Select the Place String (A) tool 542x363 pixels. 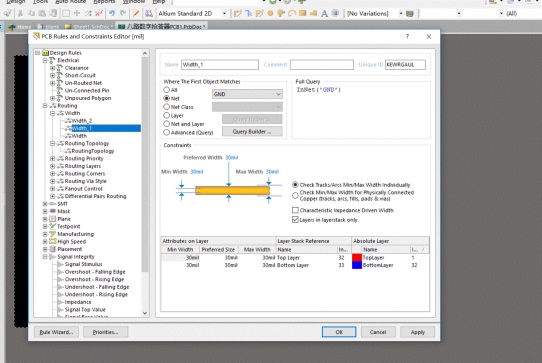click(x=324, y=13)
